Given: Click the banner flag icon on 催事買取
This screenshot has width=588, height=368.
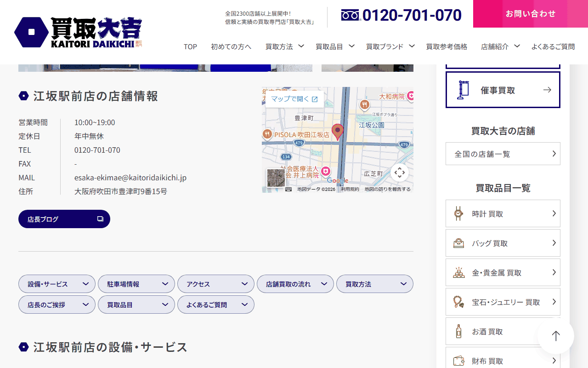Looking at the screenshot, I should coord(463,90).
